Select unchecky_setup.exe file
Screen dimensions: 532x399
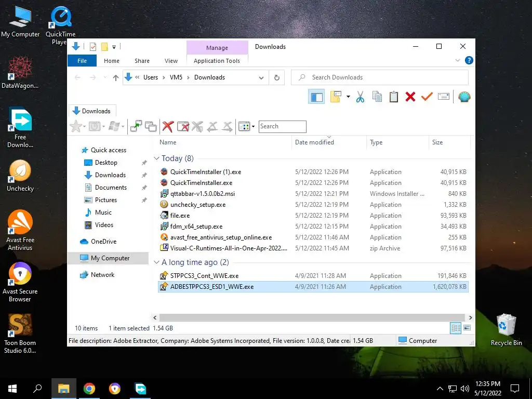pyautogui.click(x=313, y=205)
